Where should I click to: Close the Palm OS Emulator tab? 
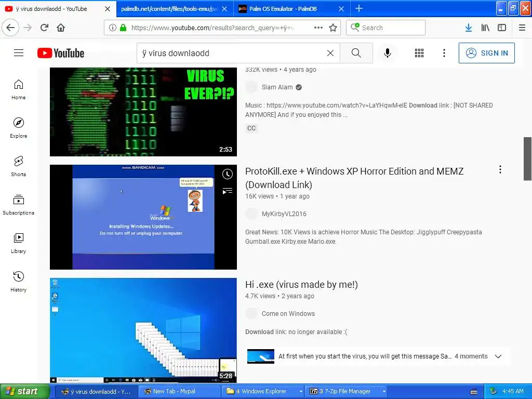[341, 9]
